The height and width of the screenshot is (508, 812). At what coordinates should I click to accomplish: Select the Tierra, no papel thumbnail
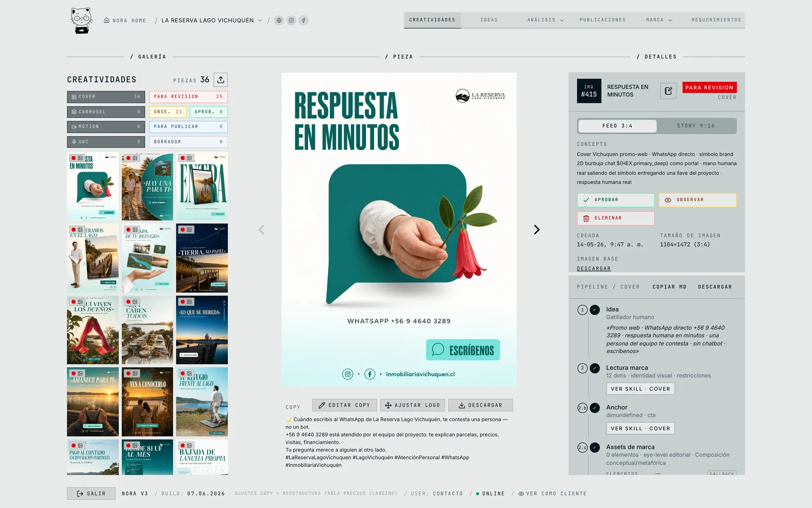(202, 258)
